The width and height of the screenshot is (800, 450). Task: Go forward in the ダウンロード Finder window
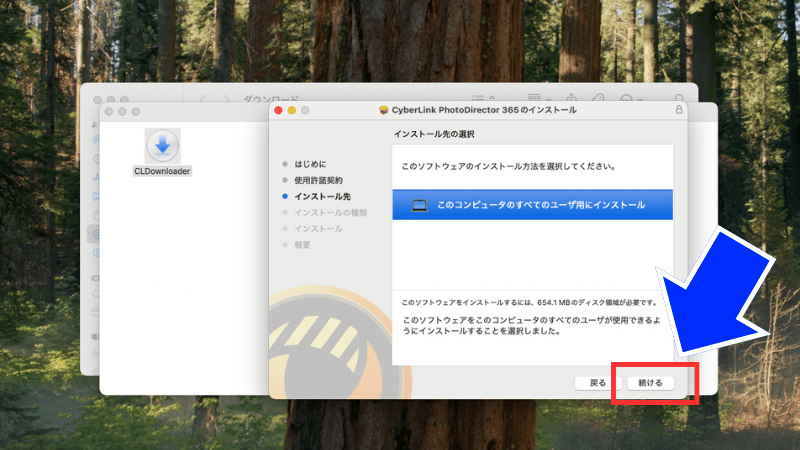click(227, 98)
